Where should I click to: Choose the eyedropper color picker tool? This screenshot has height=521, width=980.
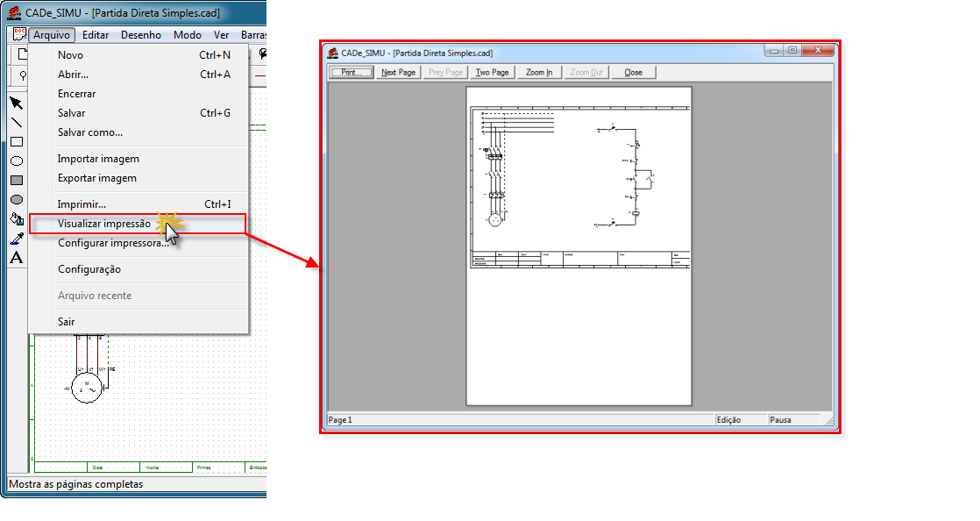click(16, 239)
